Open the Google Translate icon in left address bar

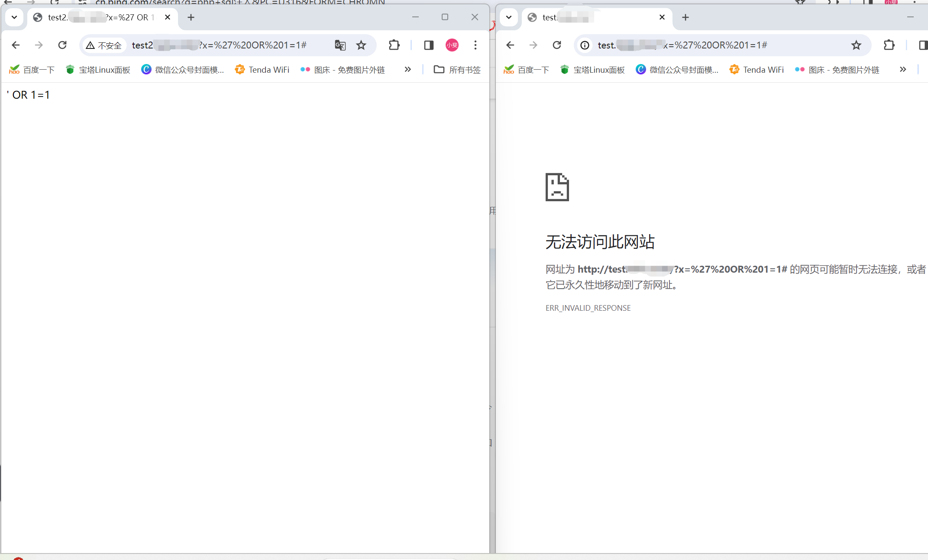pyautogui.click(x=340, y=45)
